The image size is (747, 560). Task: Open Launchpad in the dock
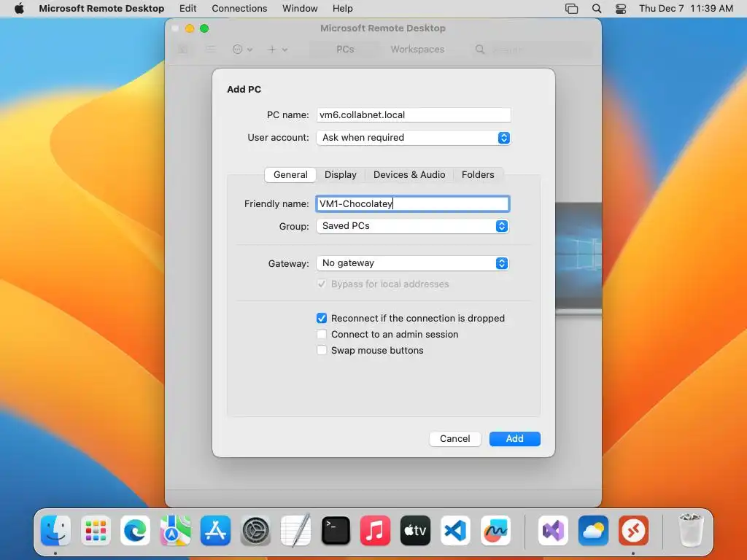pyautogui.click(x=96, y=530)
